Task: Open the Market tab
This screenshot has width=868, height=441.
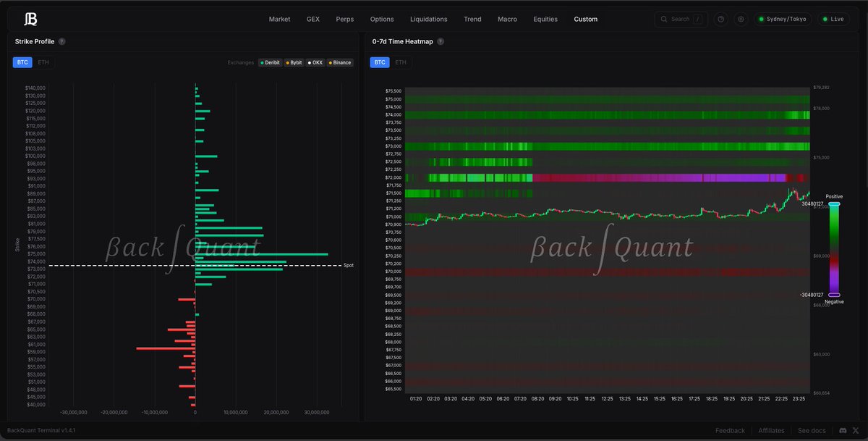Action: [279, 19]
